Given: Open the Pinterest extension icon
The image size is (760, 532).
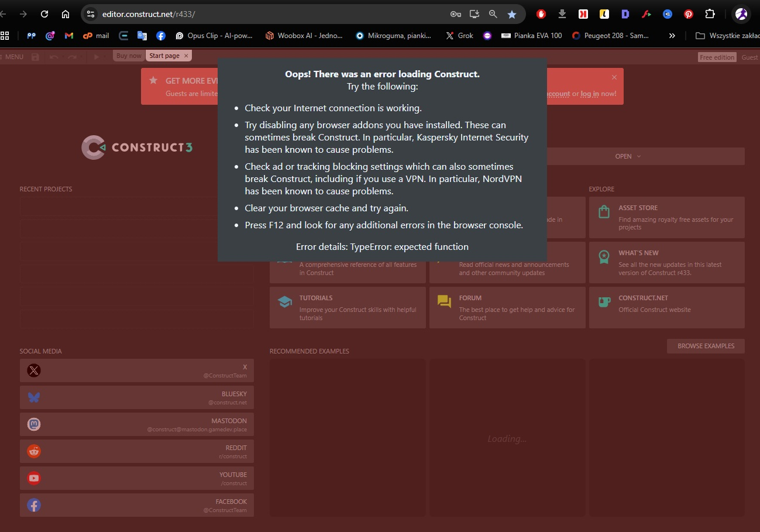Looking at the screenshot, I should click(x=689, y=14).
